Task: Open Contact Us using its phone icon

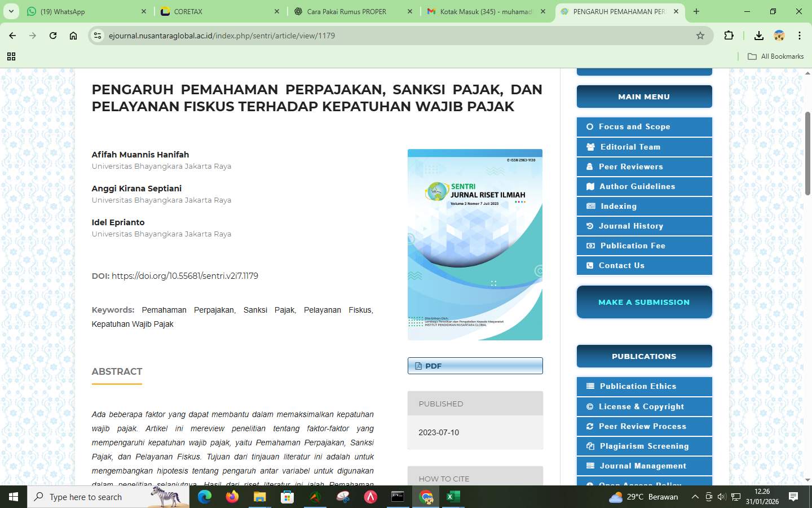Action: coord(590,265)
